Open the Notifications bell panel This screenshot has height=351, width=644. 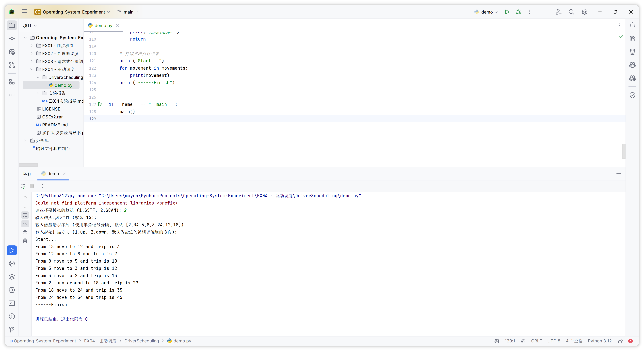pos(632,26)
